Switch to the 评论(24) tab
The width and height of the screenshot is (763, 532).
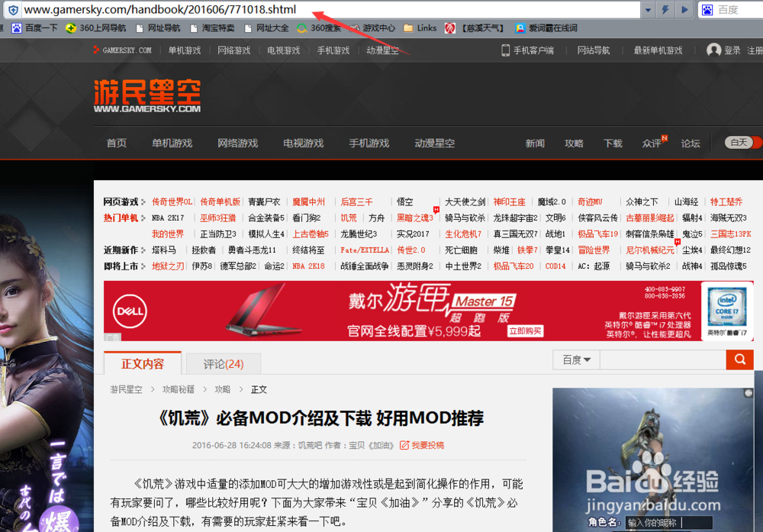(224, 364)
